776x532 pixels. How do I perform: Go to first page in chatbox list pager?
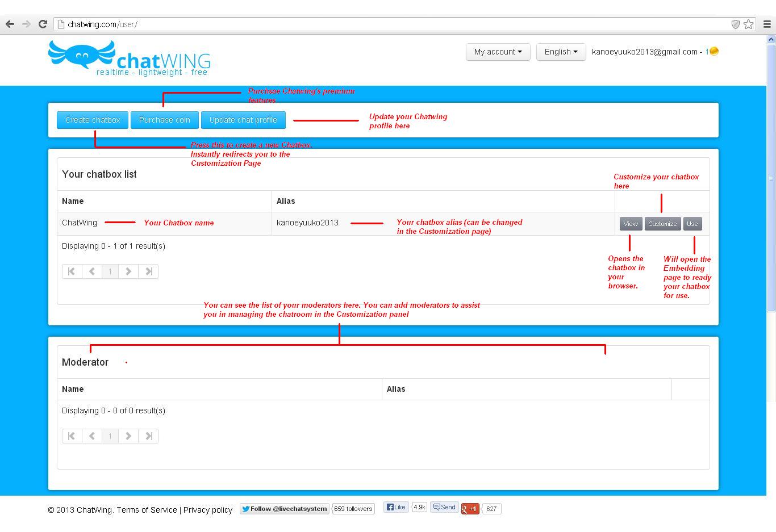72,271
